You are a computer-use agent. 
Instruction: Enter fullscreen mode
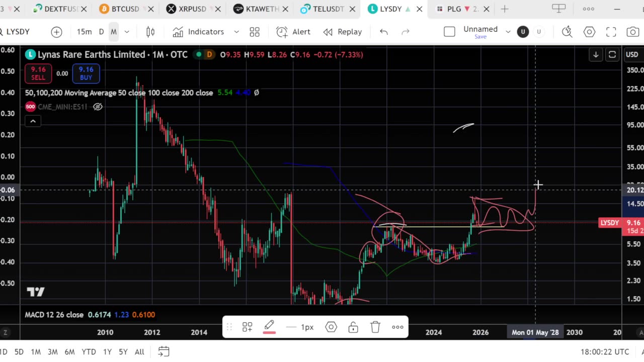(611, 32)
